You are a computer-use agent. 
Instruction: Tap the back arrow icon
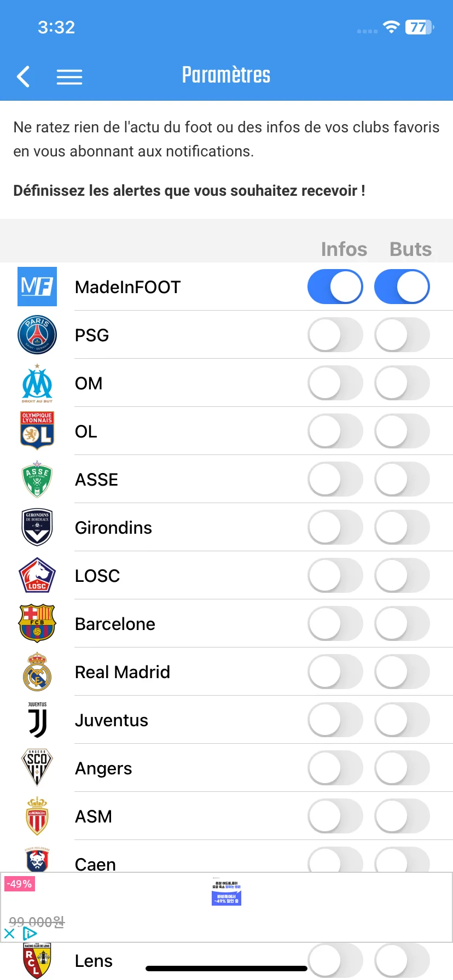[x=23, y=77]
